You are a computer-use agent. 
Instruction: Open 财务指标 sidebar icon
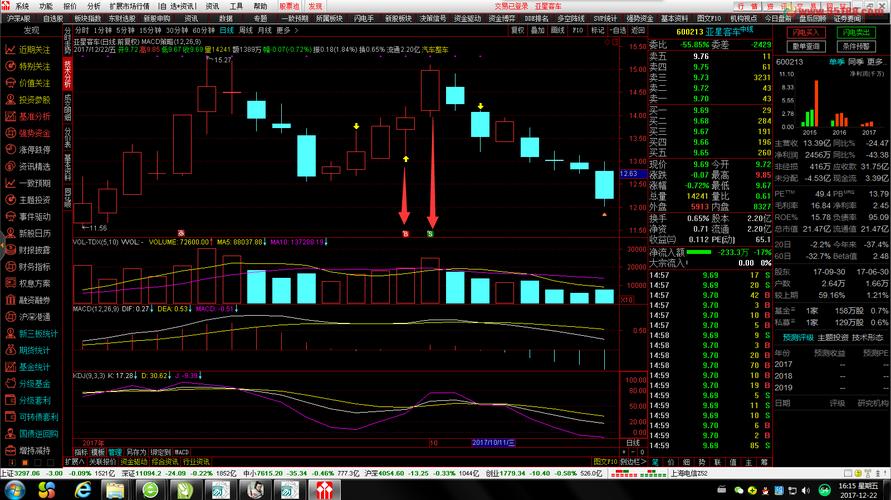click(10, 266)
